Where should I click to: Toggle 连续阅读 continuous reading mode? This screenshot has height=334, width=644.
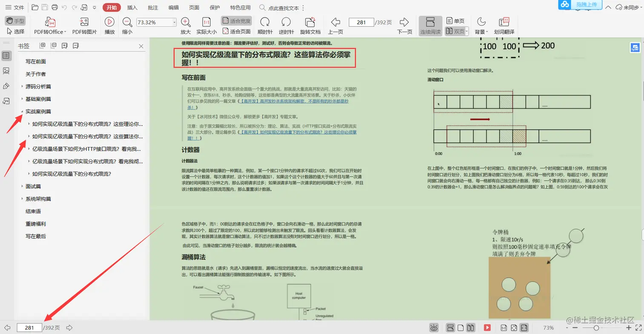430,26
